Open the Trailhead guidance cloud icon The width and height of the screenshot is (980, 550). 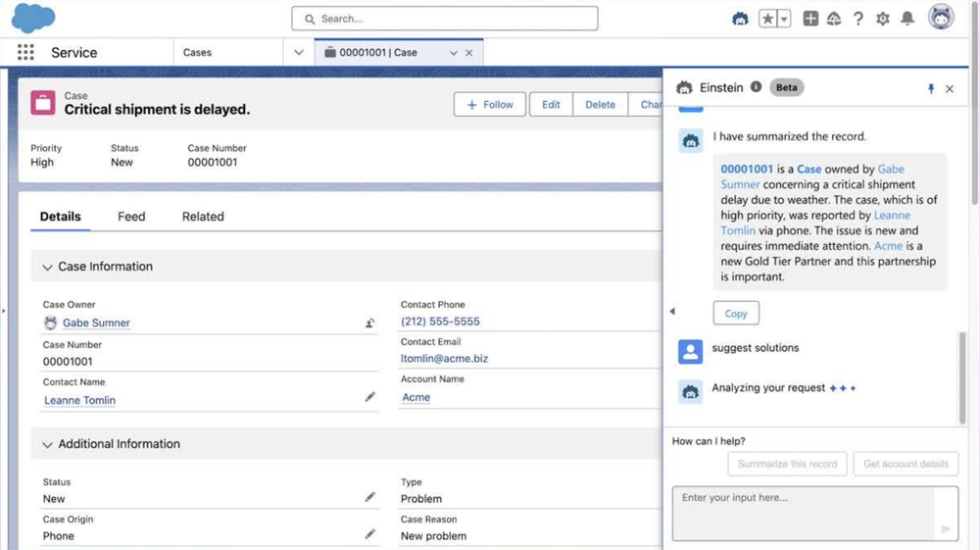834,19
